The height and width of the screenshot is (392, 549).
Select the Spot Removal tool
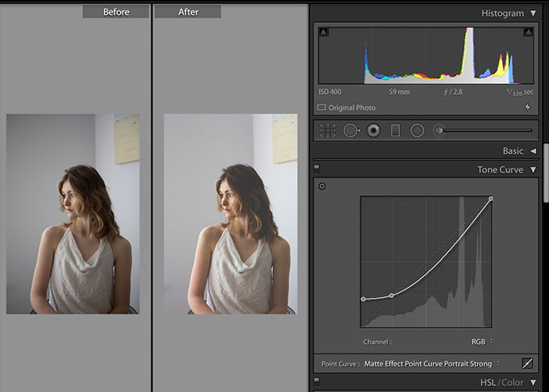[x=351, y=131]
